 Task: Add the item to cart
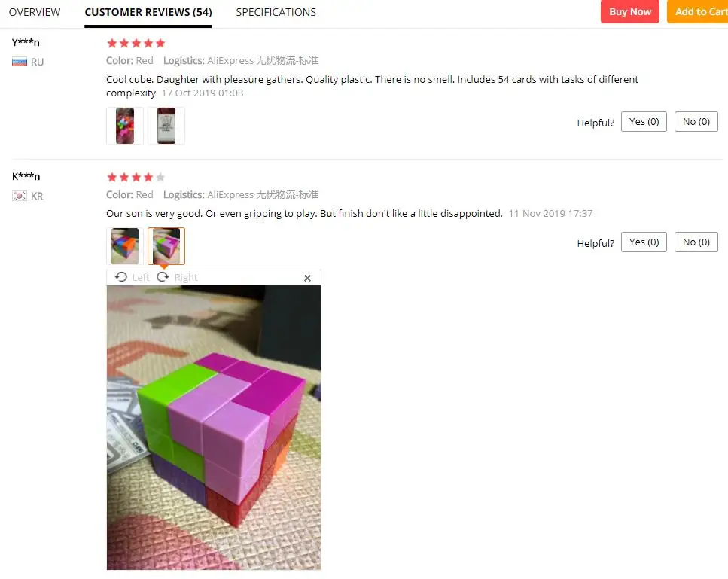click(x=697, y=11)
